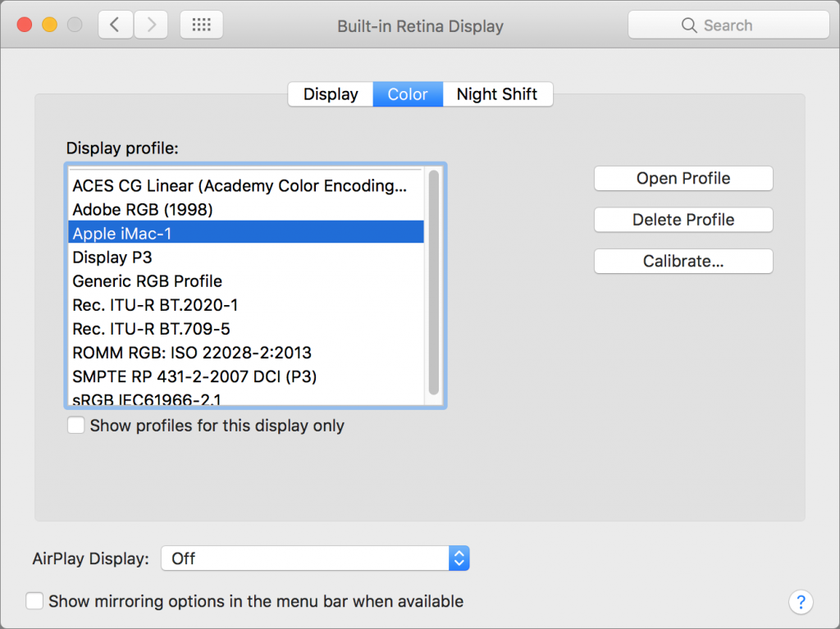Switch to the Display tab

pyautogui.click(x=331, y=94)
